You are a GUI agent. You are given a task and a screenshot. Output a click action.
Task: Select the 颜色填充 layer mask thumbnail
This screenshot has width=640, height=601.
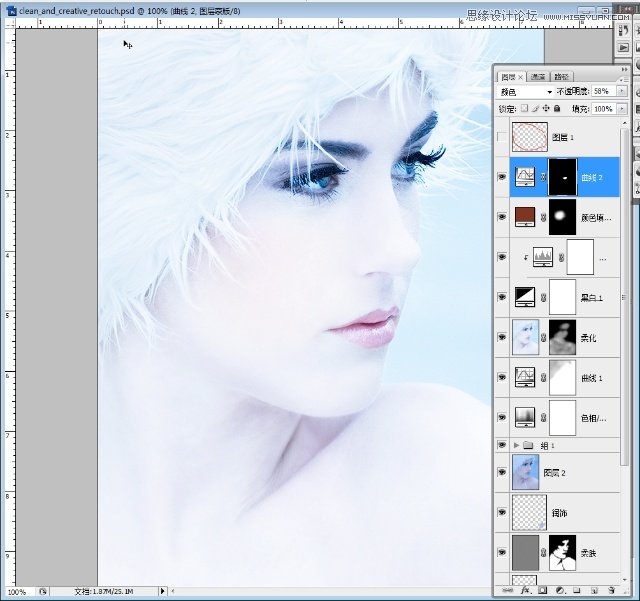pos(563,217)
